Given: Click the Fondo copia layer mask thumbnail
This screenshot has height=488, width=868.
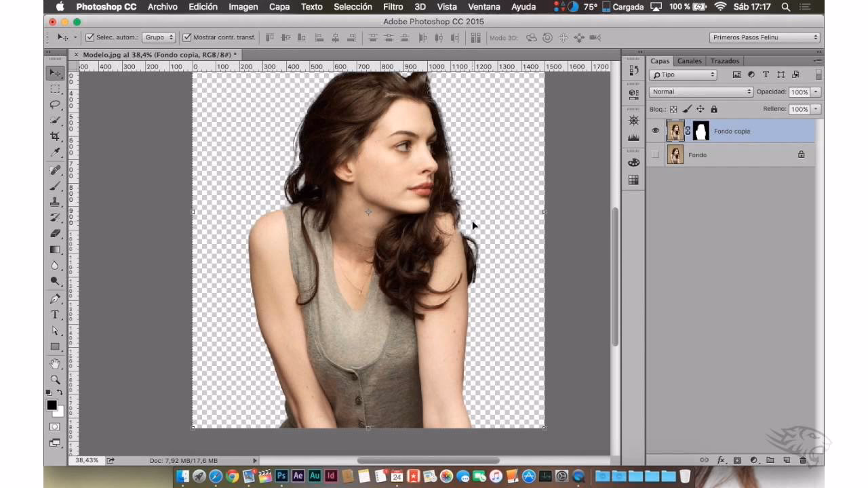Looking at the screenshot, I should pyautogui.click(x=701, y=131).
